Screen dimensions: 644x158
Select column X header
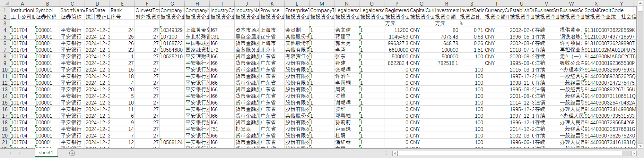596,3
